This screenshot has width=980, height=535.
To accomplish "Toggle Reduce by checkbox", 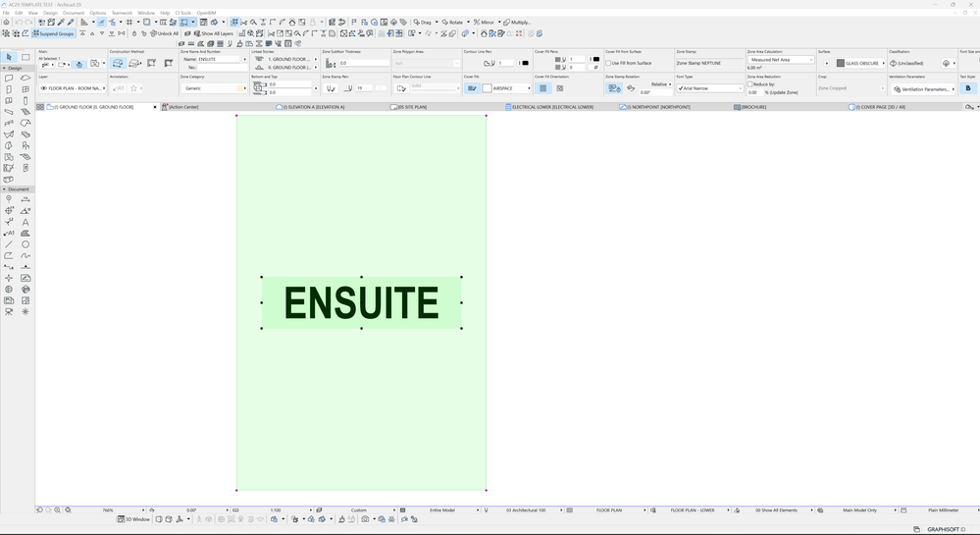I will click(750, 83).
